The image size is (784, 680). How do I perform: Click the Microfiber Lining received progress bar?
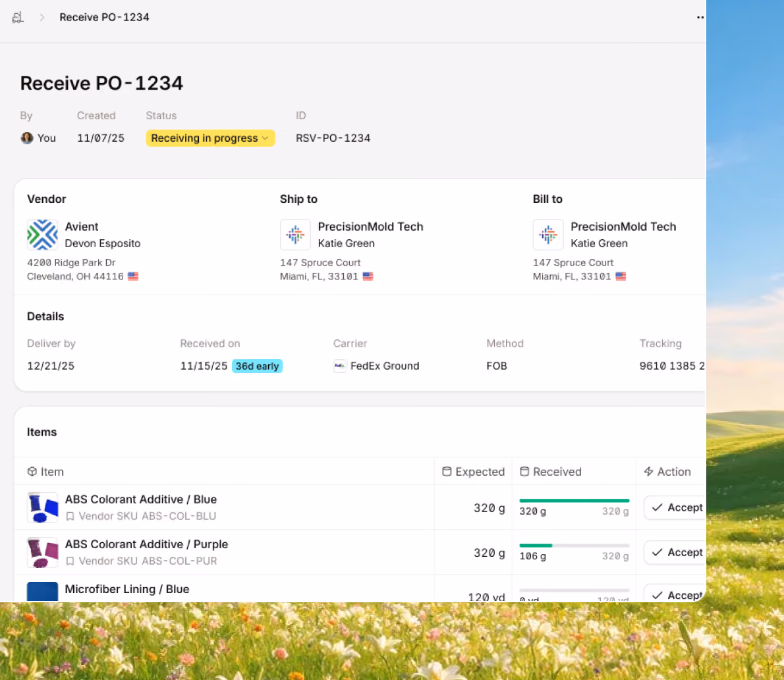(x=574, y=590)
